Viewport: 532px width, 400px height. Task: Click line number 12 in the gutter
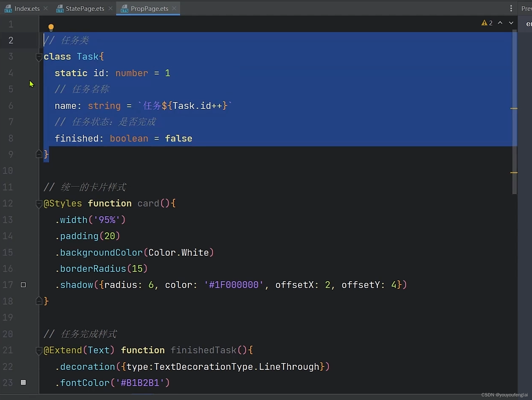[x=8, y=203]
